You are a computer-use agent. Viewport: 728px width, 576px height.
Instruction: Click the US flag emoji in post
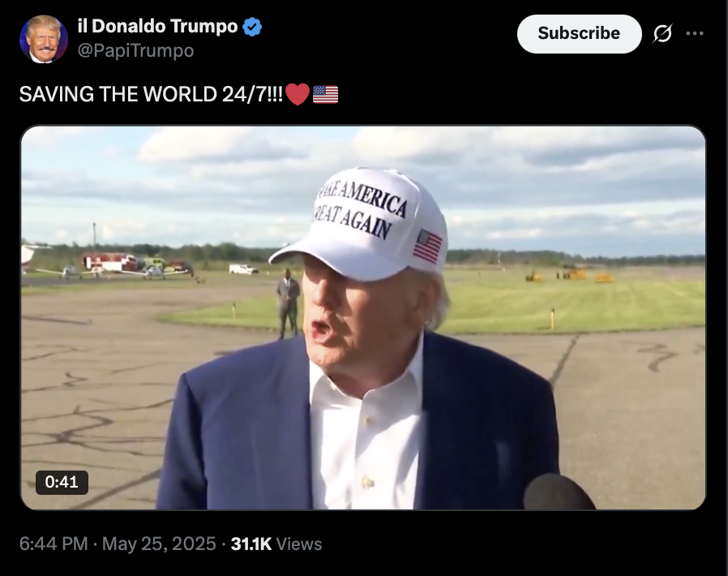click(325, 94)
